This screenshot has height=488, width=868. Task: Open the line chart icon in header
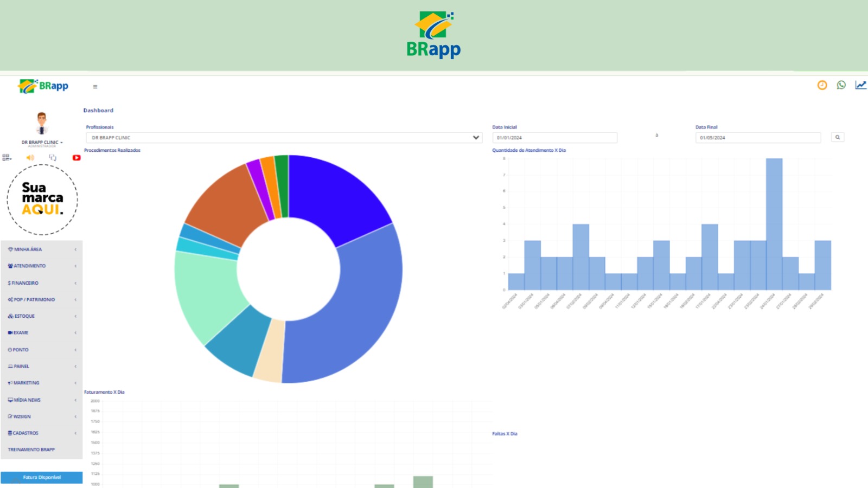click(x=860, y=85)
